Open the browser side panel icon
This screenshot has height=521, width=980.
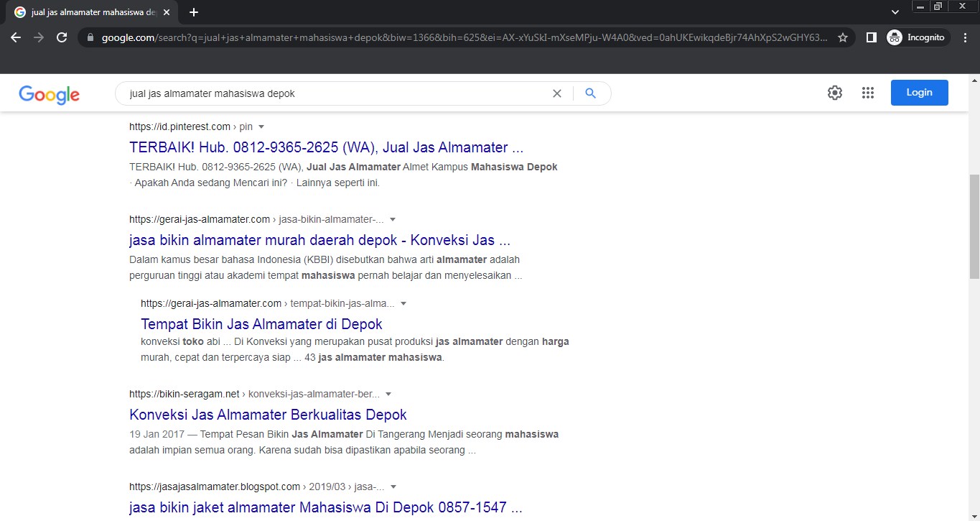click(871, 37)
